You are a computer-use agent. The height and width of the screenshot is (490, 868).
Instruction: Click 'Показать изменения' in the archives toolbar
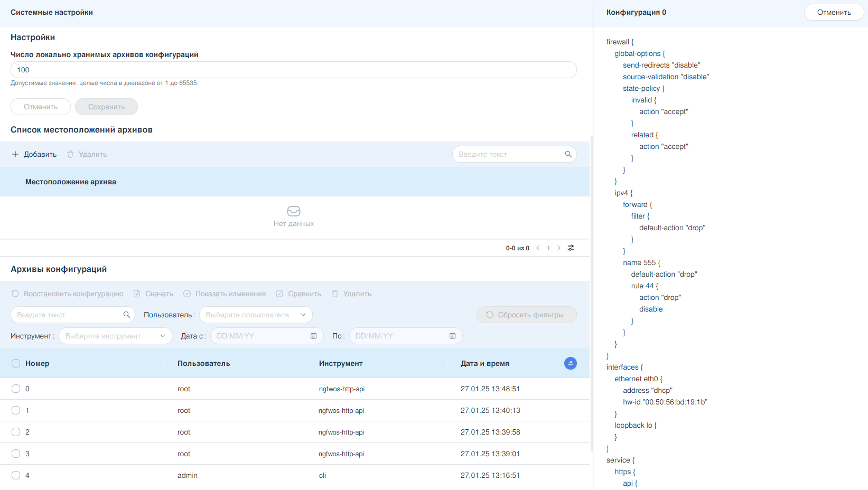[x=225, y=294]
